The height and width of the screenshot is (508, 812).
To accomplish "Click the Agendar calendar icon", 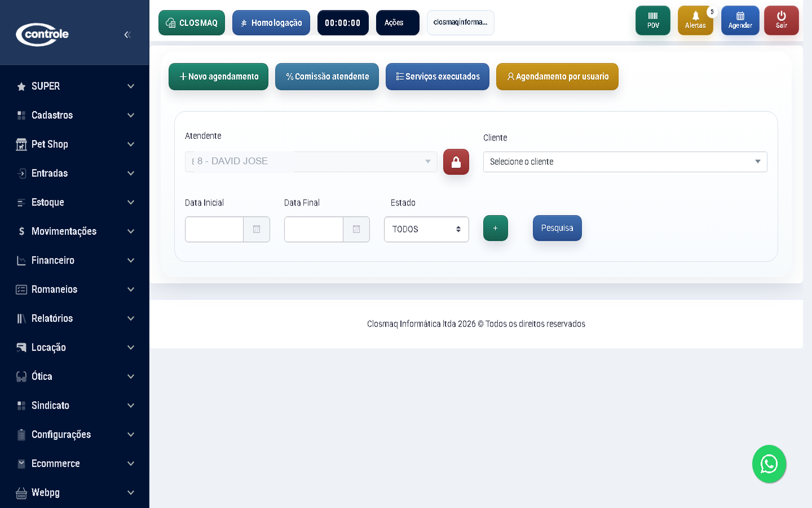I will tap(740, 20).
